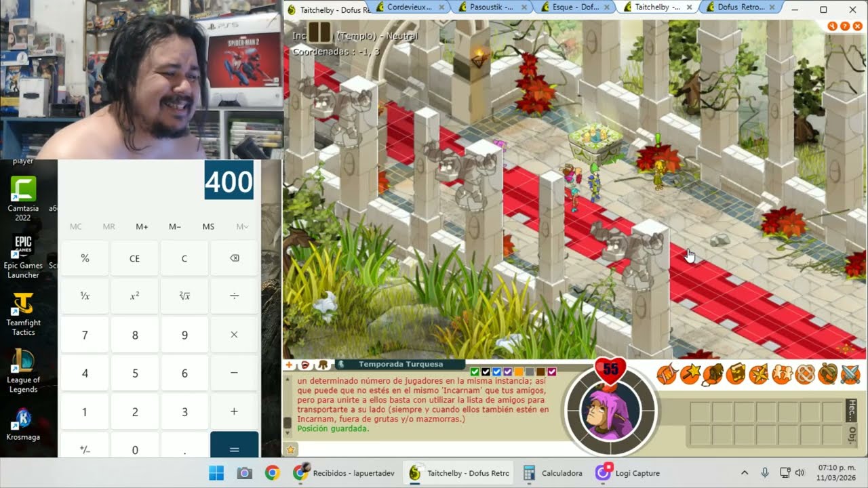Select the Hec. spells side tab
This screenshot has width=868, height=488.
pos(852,410)
